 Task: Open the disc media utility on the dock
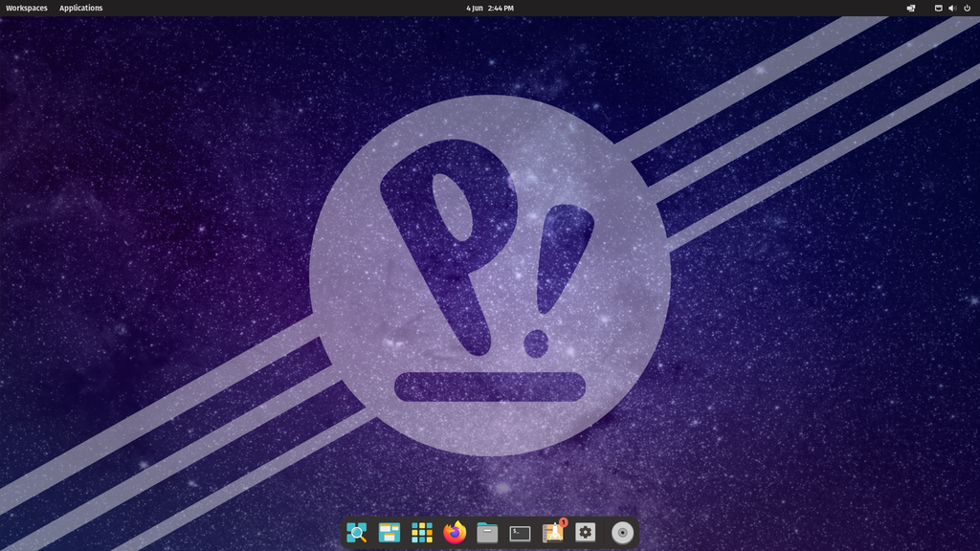coord(621,533)
